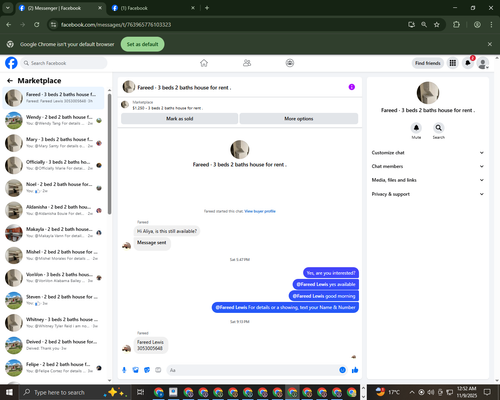This screenshot has height=400, width=500.
Task: Open the Aldanisha 2 bed 2 bath chat
Action: (x=53, y=210)
